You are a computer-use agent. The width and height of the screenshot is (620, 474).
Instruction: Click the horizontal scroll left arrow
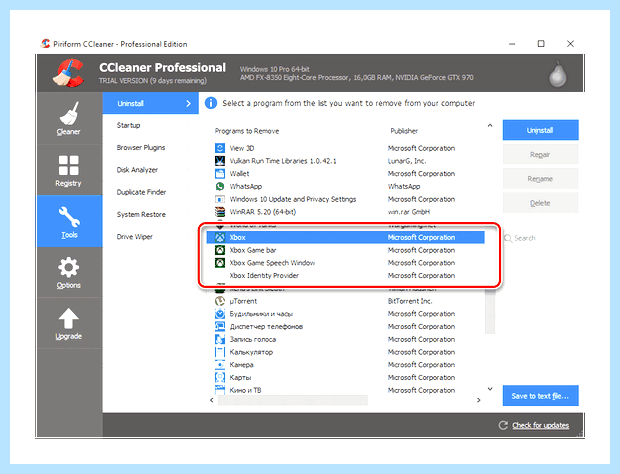pos(212,400)
